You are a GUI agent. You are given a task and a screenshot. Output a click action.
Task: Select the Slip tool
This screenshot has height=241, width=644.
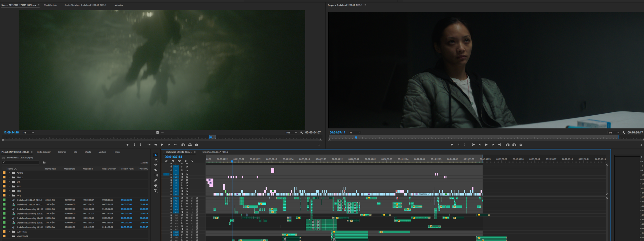(x=156, y=175)
